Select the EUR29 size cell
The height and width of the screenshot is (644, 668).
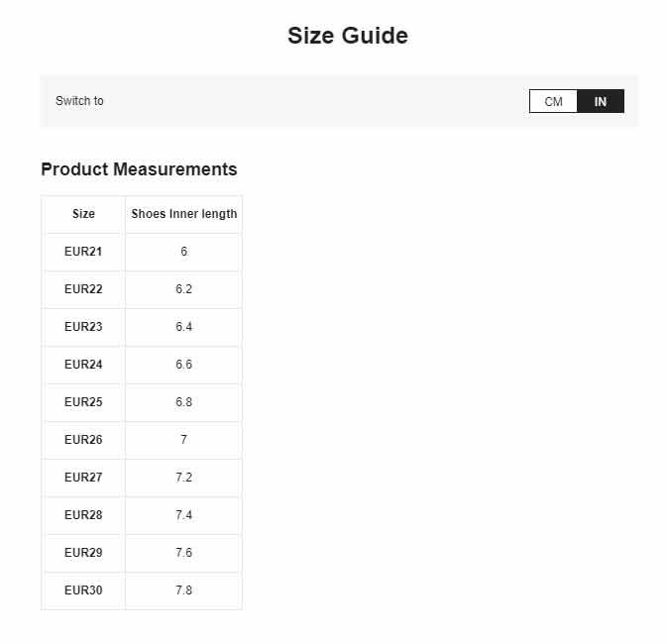[x=83, y=553]
